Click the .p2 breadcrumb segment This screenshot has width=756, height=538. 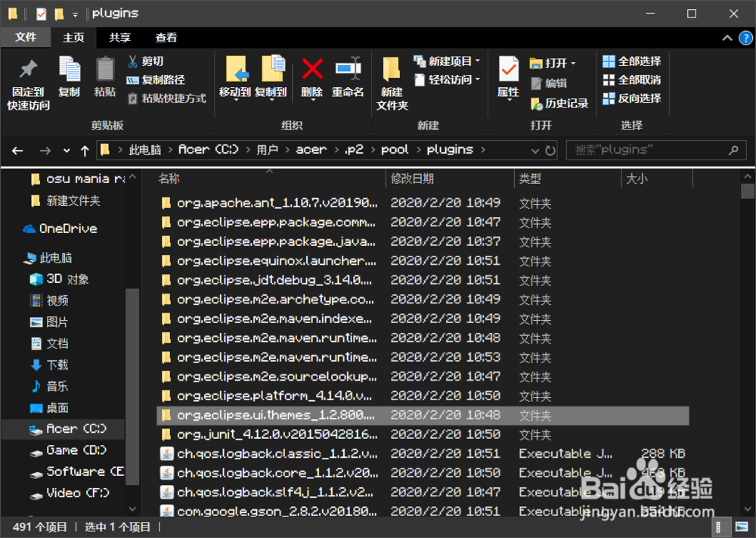(354, 150)
